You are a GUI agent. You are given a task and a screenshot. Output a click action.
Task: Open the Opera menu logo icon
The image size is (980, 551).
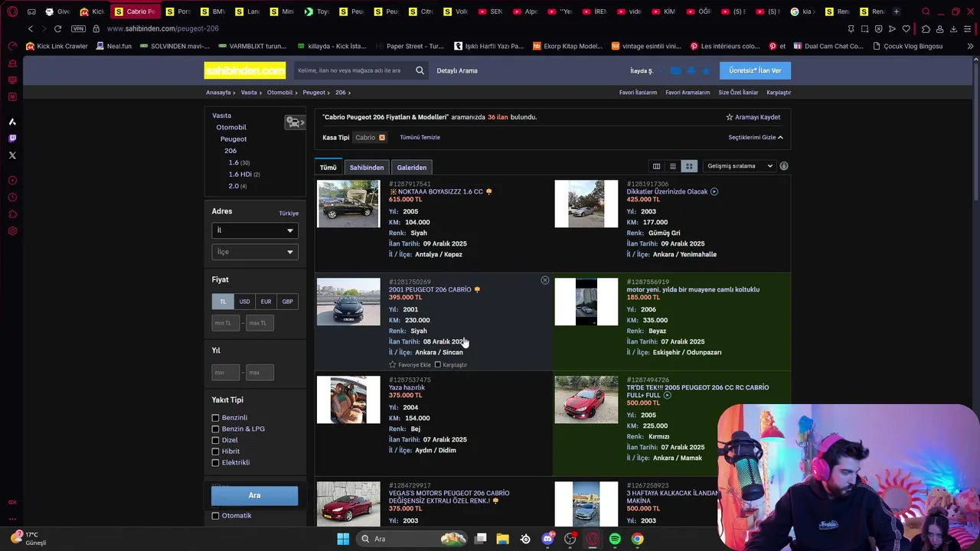point(12,11)
